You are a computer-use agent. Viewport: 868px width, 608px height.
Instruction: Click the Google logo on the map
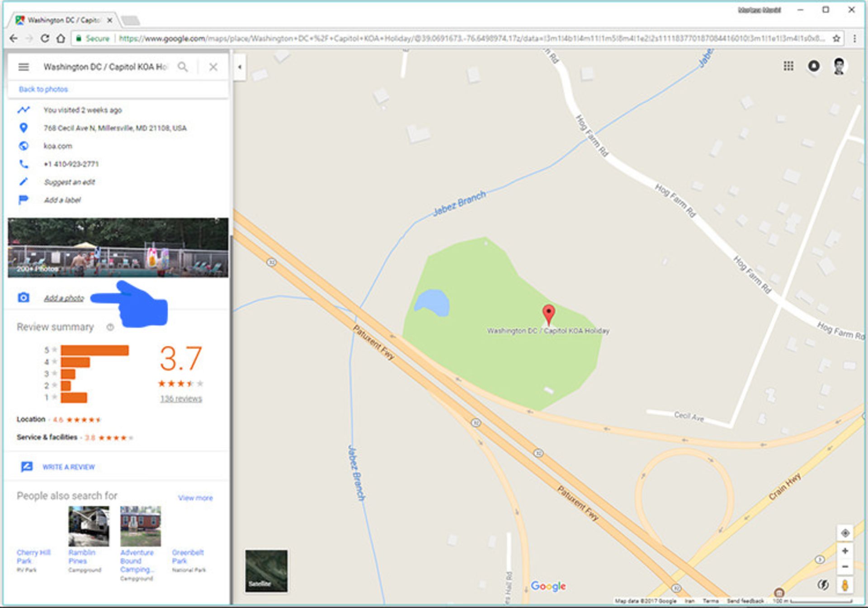click(x=548, y=586)
